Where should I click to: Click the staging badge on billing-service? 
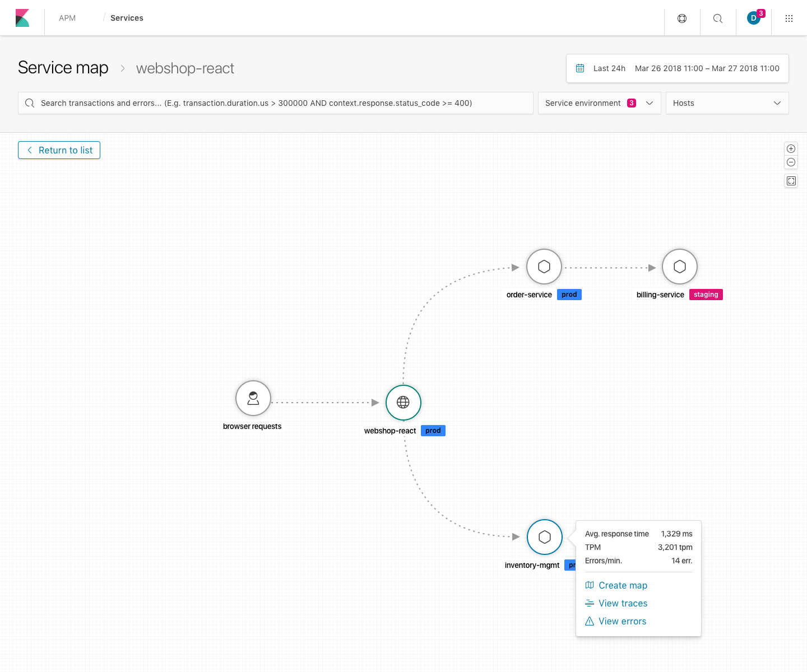point(706,295)
